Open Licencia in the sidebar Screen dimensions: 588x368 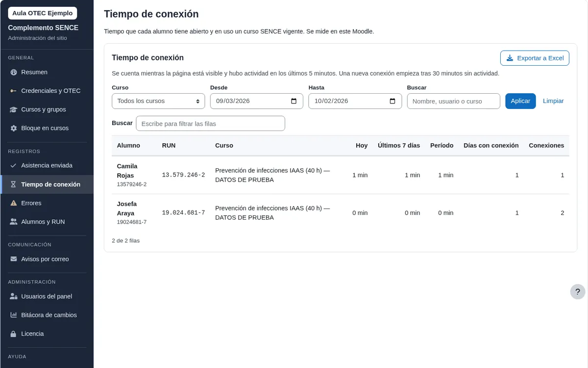[x=47, y=334]
